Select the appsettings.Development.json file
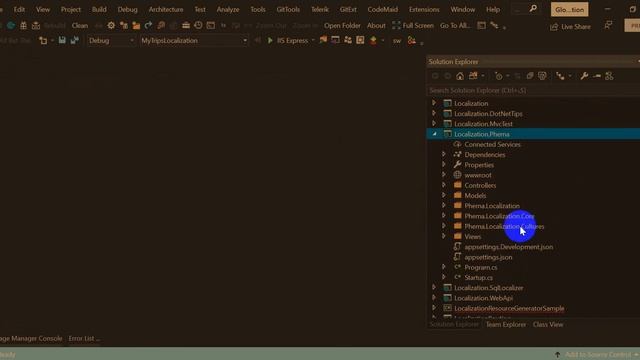 [509, 247]
